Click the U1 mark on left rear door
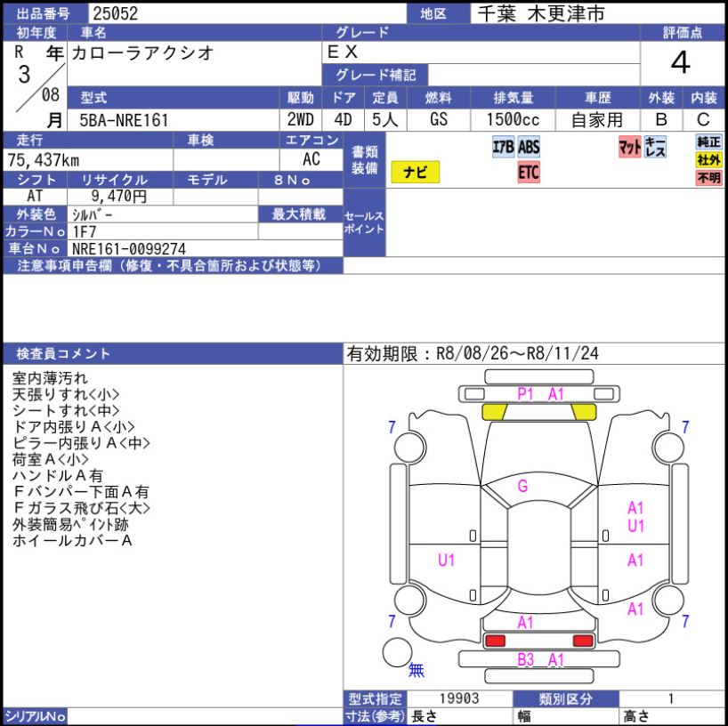The height and width of the screenshot is (726, 728). click(x=446, y=561)
